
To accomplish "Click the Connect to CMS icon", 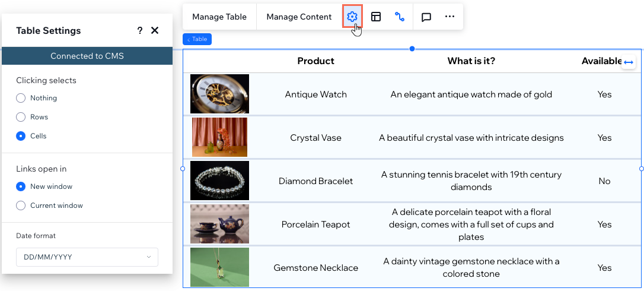I will click(400, 17).
